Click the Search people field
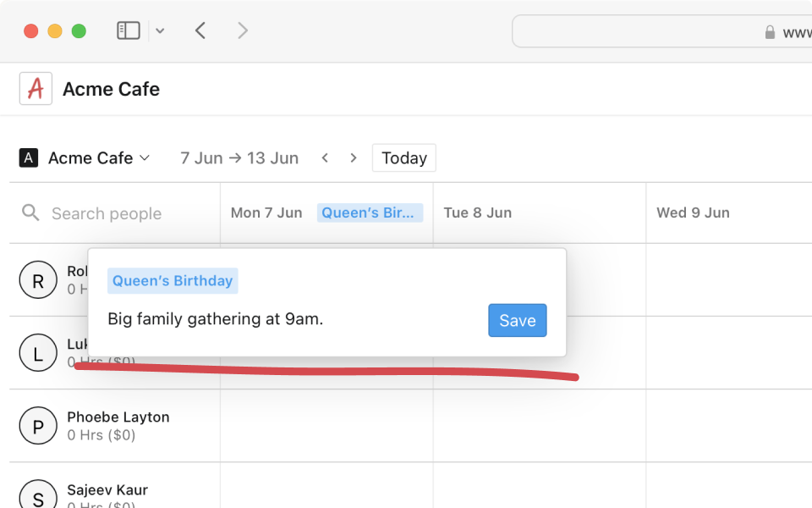The height and width of the screenshot is (508, 812). pos(106,213)
